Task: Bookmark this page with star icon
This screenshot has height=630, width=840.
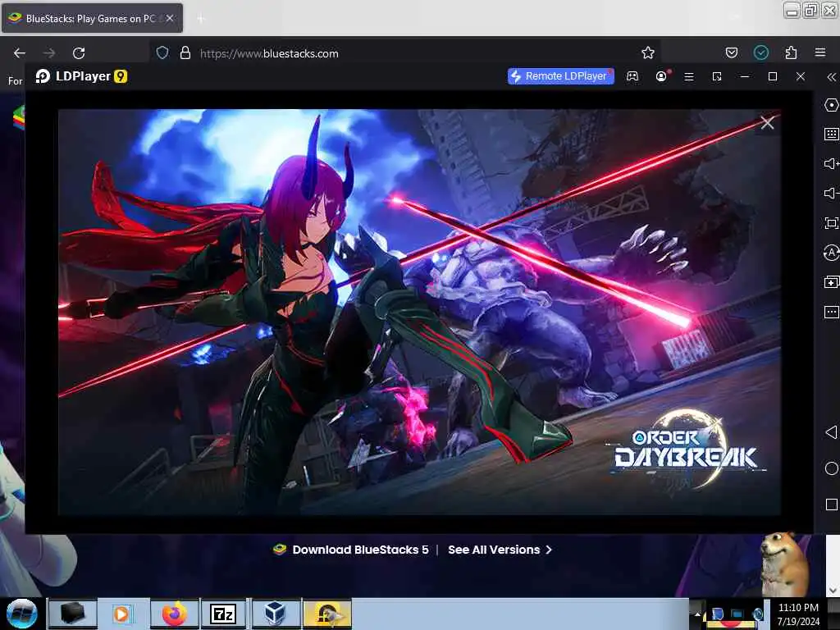Action: [x=648, y=52]
